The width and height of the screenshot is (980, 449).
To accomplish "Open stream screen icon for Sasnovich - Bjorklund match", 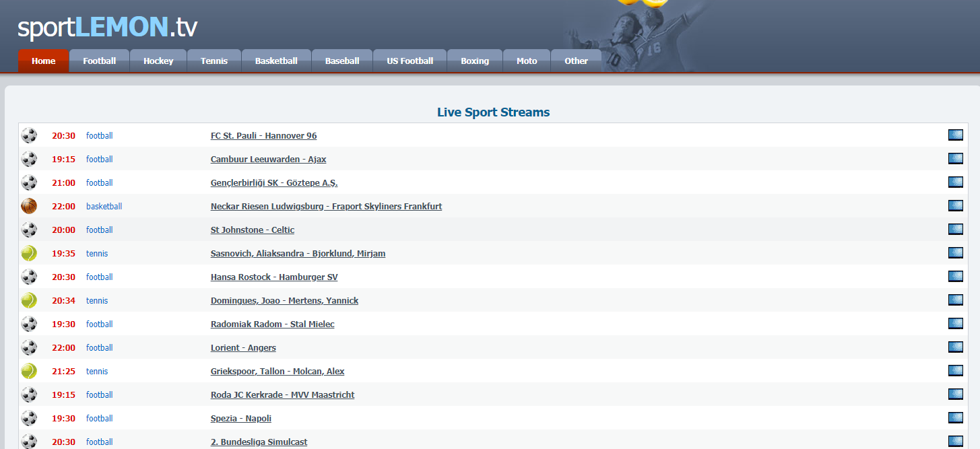I will pos(955,253).
